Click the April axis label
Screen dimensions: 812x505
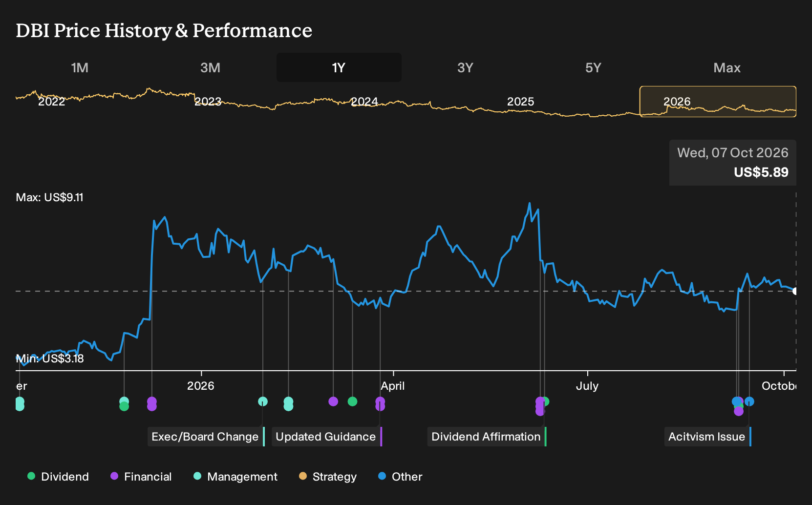click(393, 386)
